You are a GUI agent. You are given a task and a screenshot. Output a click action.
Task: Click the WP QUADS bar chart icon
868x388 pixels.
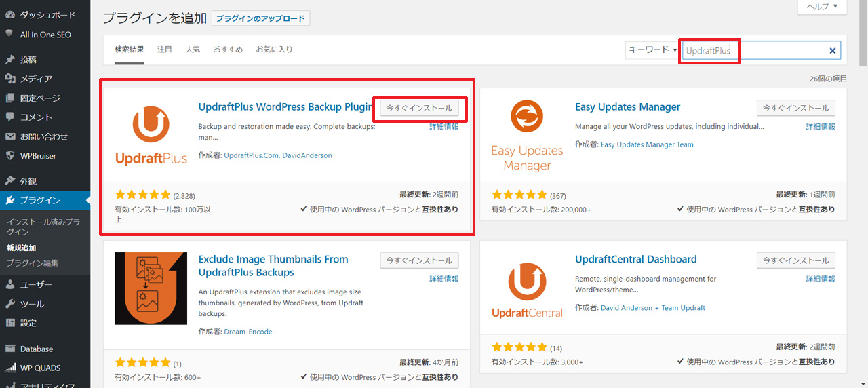[10, 368]
